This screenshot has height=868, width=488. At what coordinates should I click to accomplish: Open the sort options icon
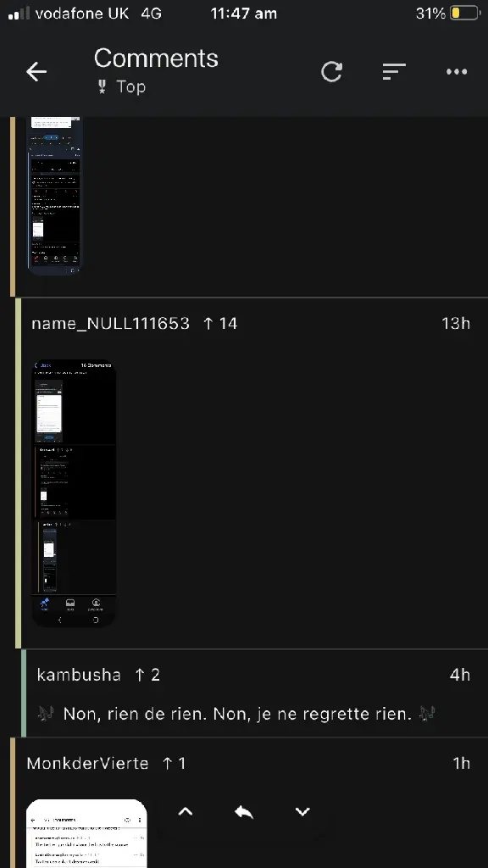pos(394,71)
